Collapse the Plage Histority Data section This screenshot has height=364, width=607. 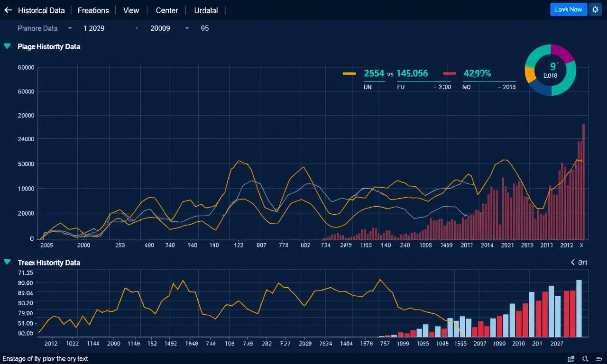click(7, 46)
